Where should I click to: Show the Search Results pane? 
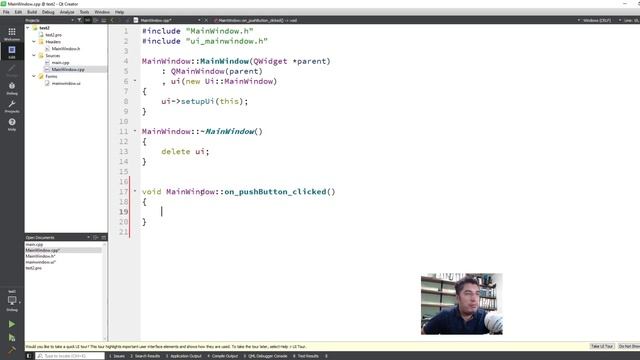145,356
